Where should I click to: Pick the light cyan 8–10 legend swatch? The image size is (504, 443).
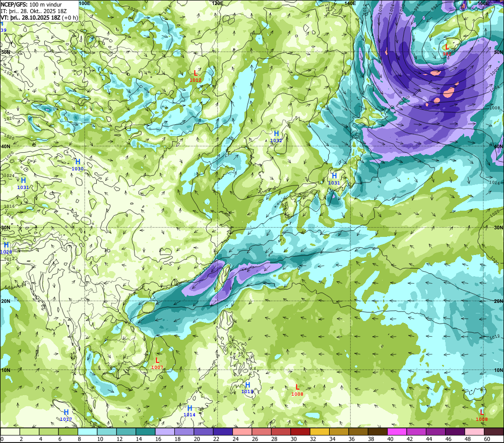click(87, 431)
